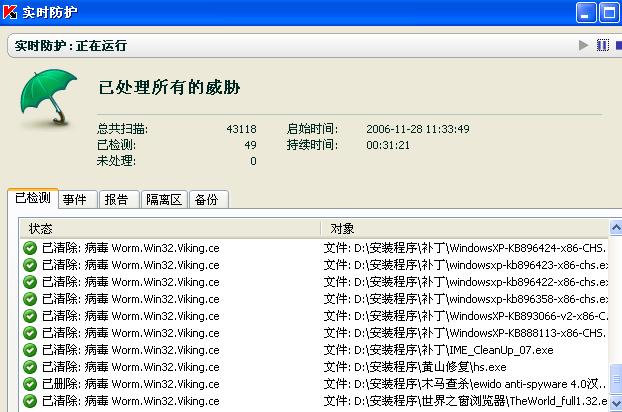
Task: Click green check icon for 已删除 ewido row
Action: 30,384
